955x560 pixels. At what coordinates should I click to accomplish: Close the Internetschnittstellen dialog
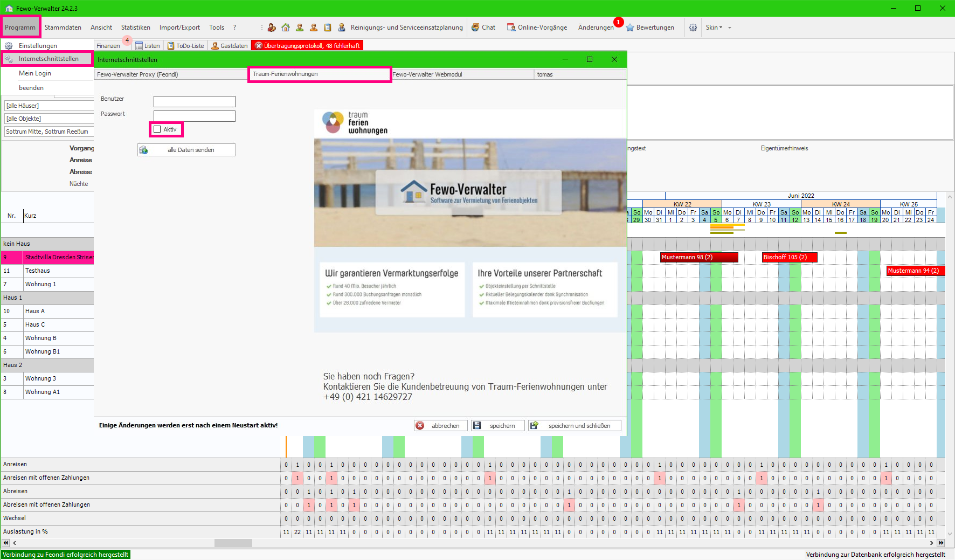point(614,59)
